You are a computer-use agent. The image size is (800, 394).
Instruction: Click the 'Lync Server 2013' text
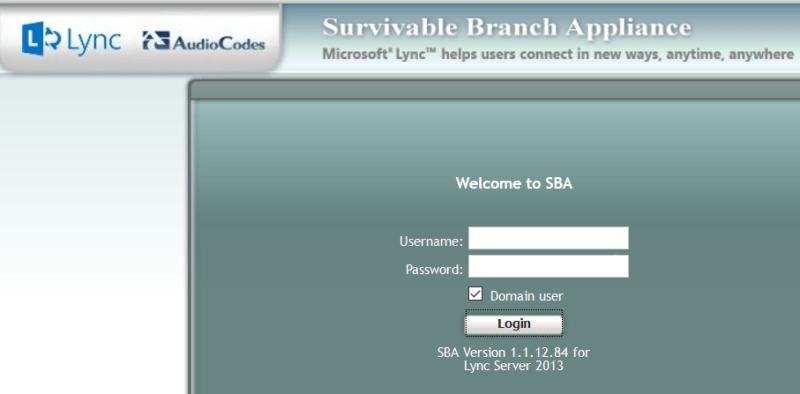(x=514, y=366)
